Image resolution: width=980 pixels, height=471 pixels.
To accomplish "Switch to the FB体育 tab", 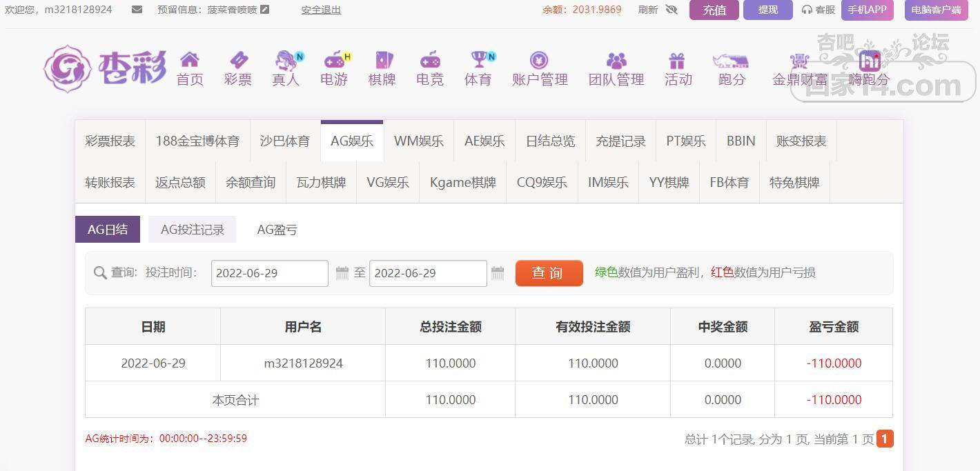I will click(729, 183).
